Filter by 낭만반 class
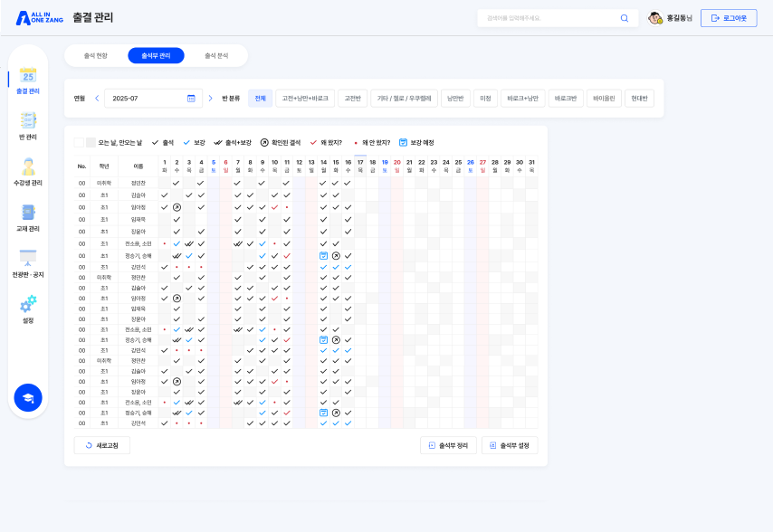The image size is (773, 532). (455, 99)
